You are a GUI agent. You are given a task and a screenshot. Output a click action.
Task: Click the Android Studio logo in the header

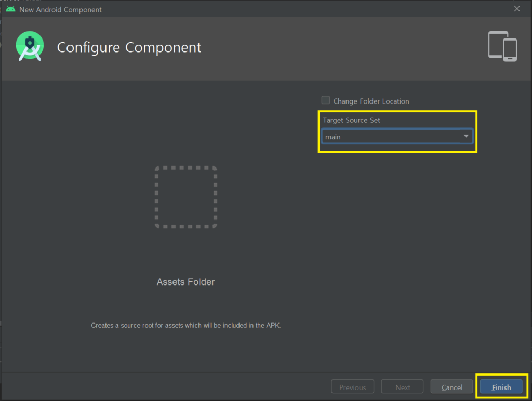click(30, 47)
